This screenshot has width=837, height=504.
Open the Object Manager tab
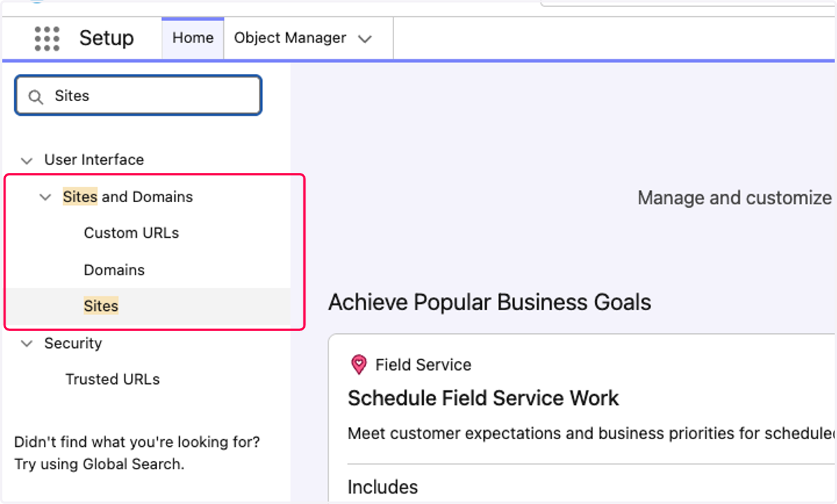(x=290, y=38)
